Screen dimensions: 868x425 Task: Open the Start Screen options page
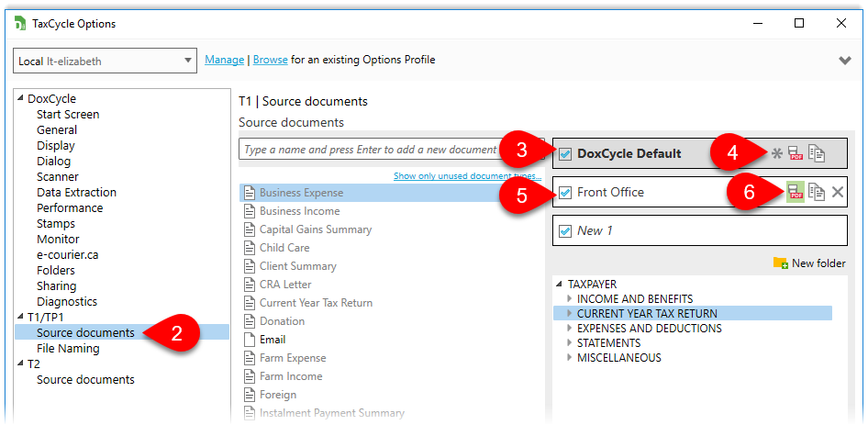pos(68,114)
